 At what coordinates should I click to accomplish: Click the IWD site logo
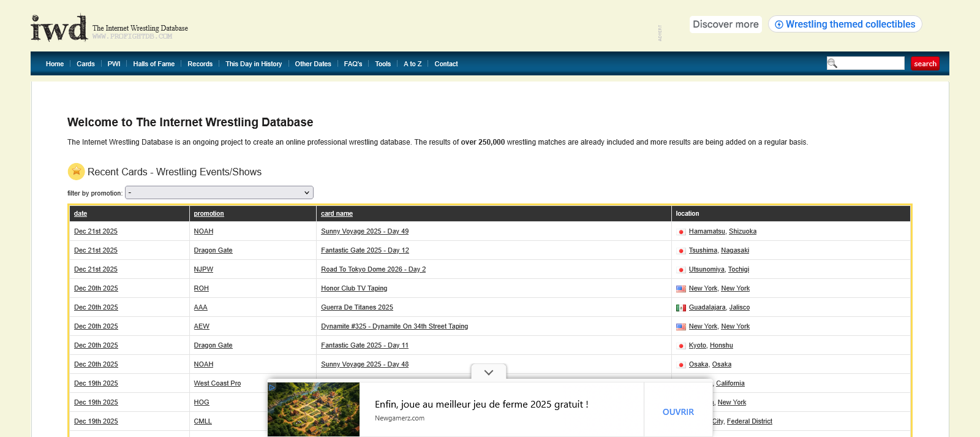[59, 28]
